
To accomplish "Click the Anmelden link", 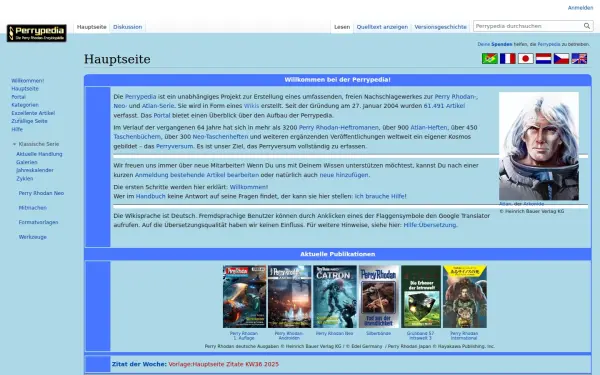I will pos(580,8).
